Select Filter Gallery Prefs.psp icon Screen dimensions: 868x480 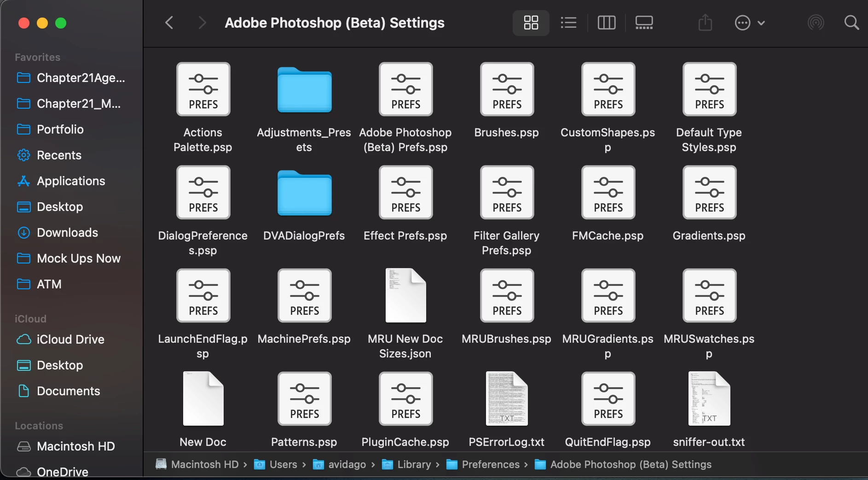pos(507,192)
